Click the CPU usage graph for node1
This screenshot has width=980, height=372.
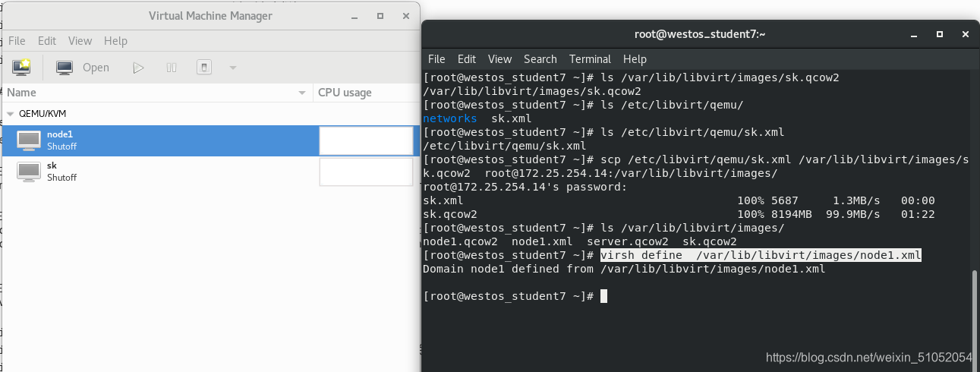[x=366, y=140]
